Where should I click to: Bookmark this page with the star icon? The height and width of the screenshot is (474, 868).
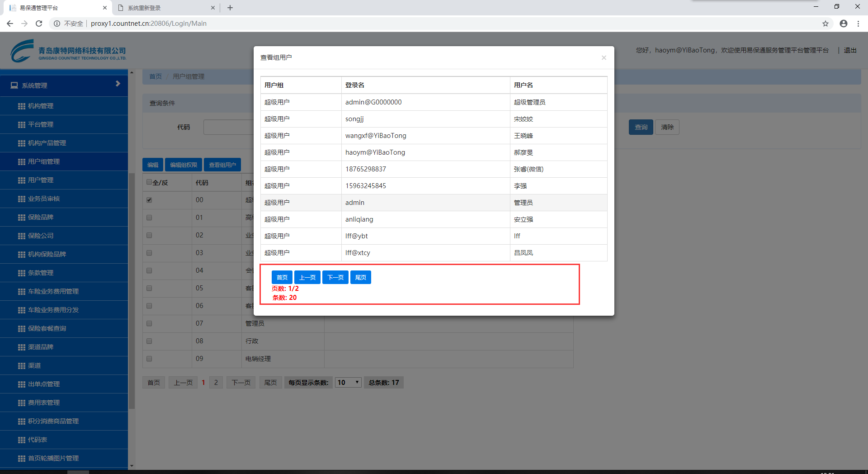click(826, 24)
